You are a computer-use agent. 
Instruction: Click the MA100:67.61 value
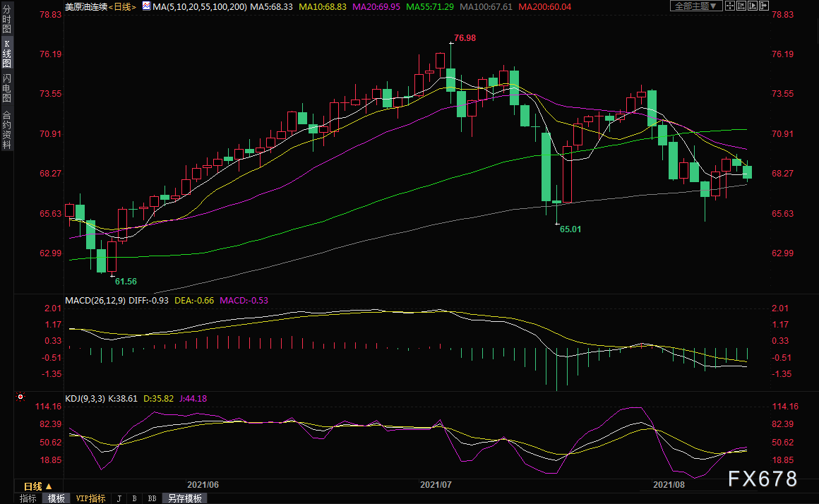pos(486,7)
